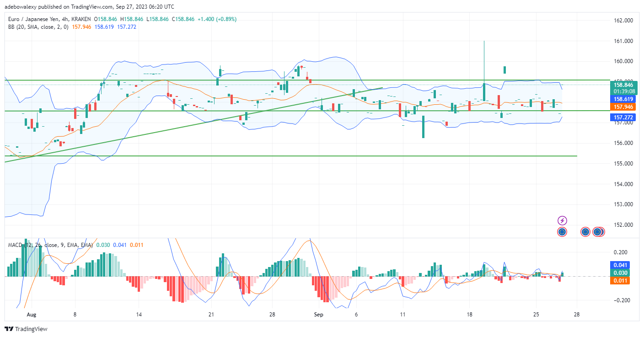Click the 161.000 price axis label
Image resolution: width=644 pixels, height=337 pixels.
click(623, 41)
